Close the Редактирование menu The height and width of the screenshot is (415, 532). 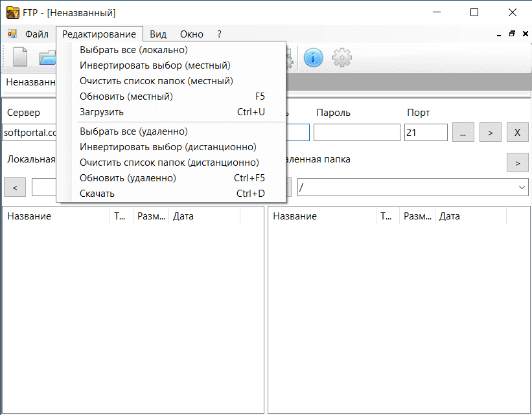tap(99, 34)
